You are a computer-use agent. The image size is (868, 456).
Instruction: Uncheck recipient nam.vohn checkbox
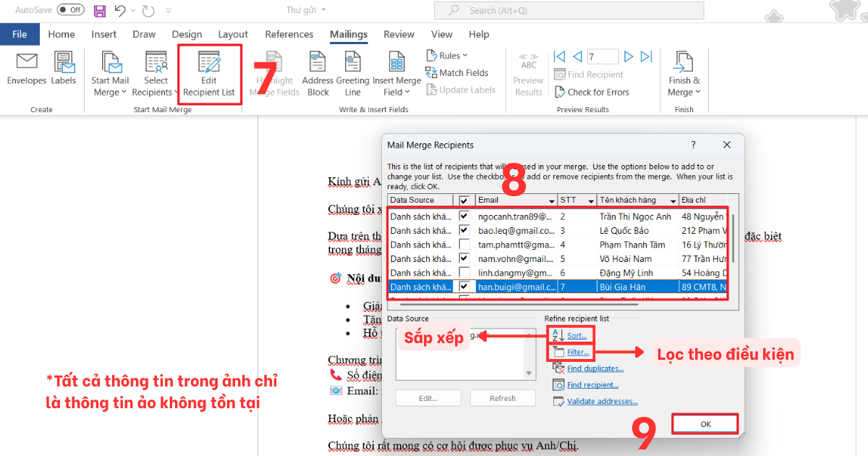[x=464, y=258]
